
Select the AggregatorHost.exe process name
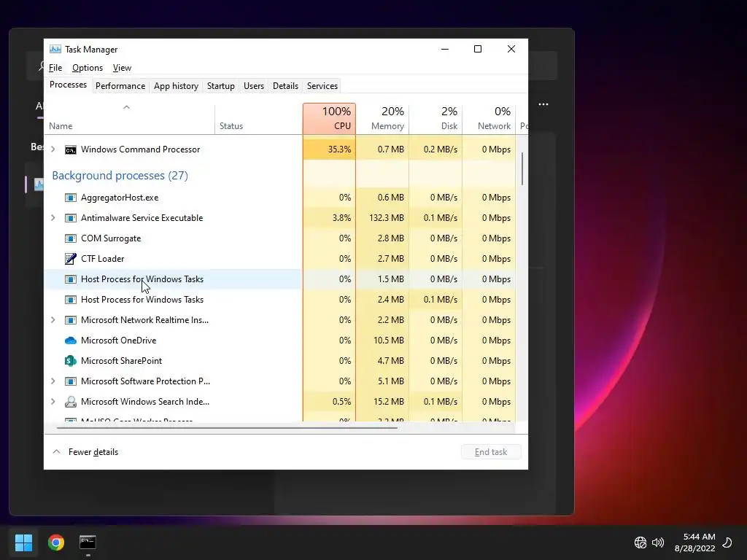pyautogui.click(x=120, y=198)
